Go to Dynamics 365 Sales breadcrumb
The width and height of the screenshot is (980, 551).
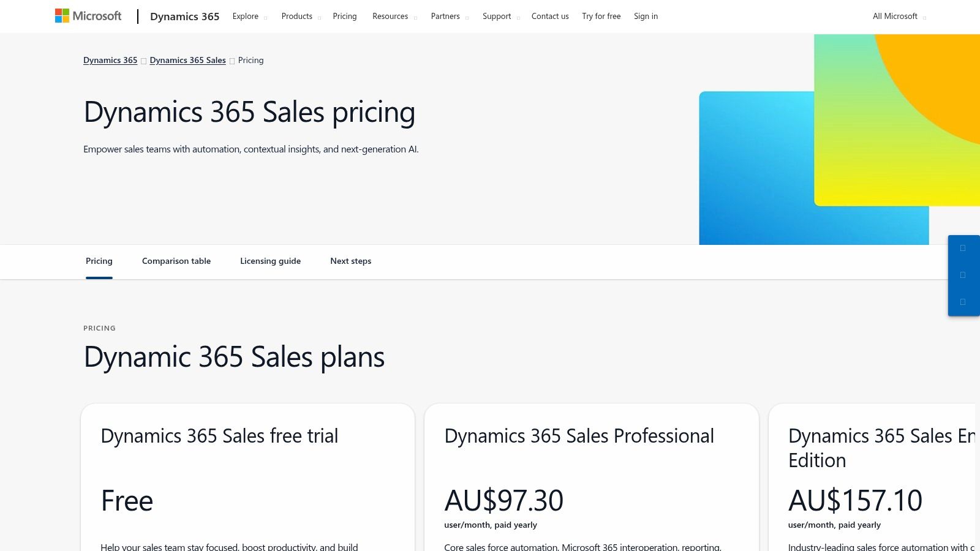point(187,60)
